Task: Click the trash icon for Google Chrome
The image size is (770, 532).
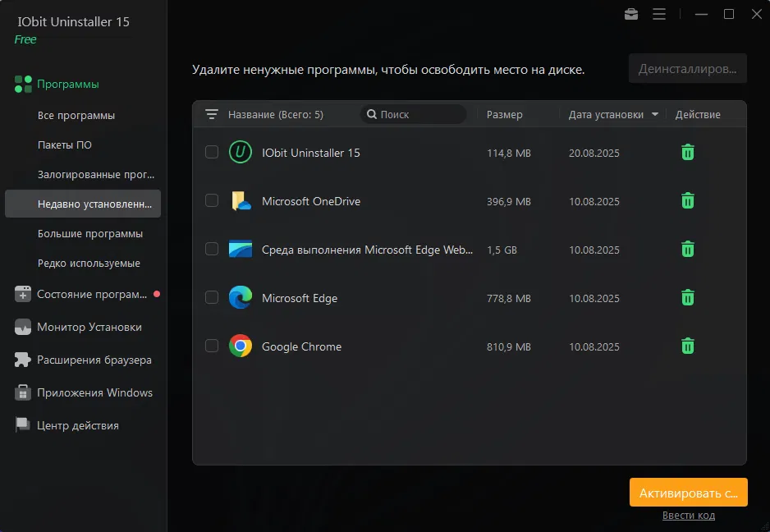Action: (688, 346)
